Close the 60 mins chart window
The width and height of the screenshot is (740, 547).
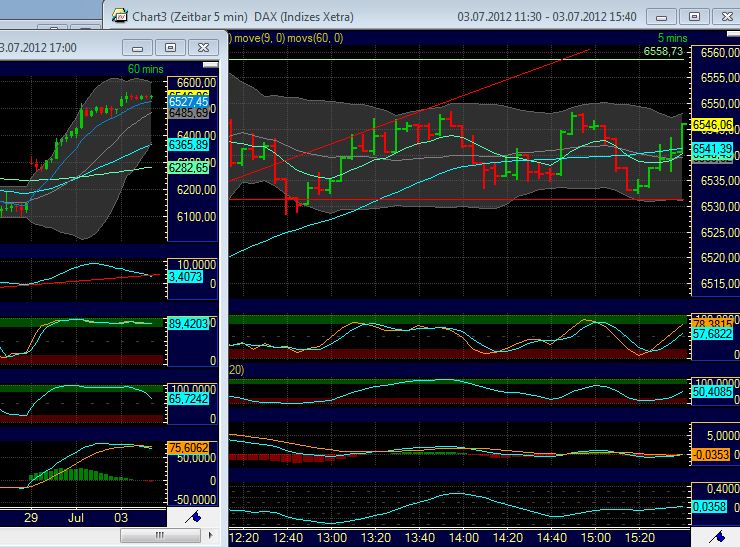click(x=203, y=47)
